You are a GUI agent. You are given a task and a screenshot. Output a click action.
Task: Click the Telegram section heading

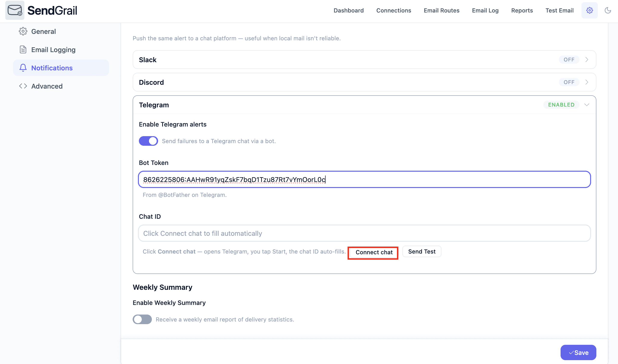point(154,105)
